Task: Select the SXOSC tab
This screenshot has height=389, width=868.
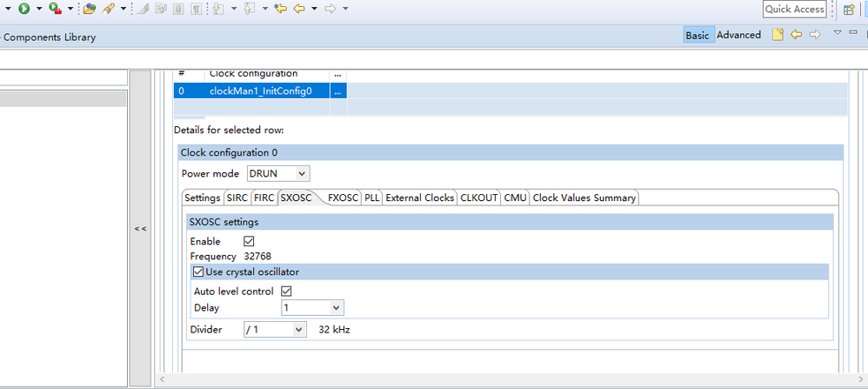Action: pyautogui.click(x=297, y=198)
